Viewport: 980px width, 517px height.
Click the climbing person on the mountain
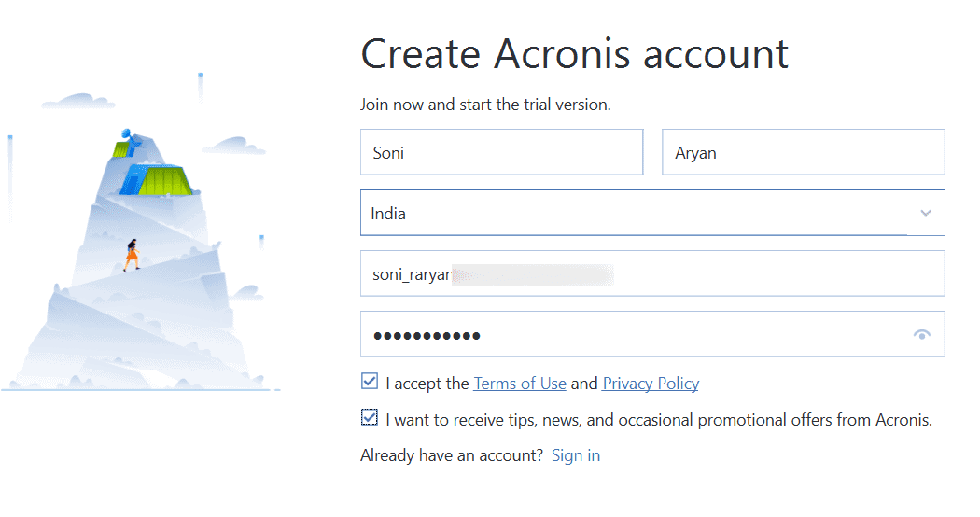132,255
